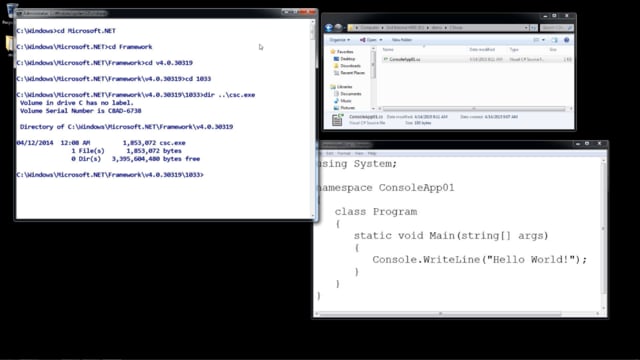Click 'class Program' text in Notepad
This screenshot has width=640, height=360.
tap(376, 212)
